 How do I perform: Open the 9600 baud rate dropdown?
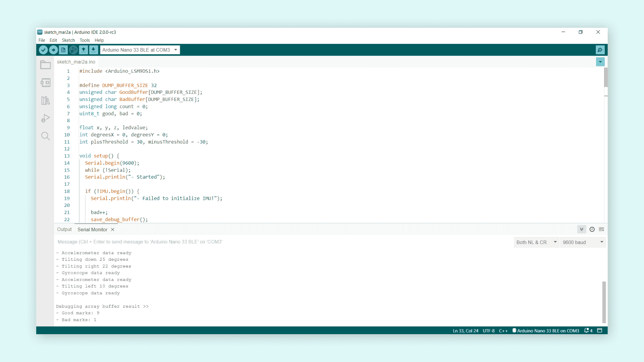pyautogui.click(x=583, y=242)
